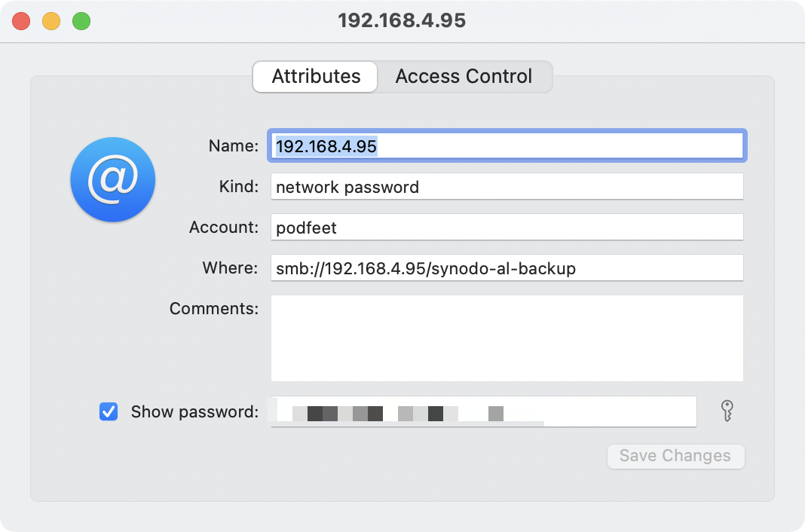Switch to the Access Control tab

pyautogui.click(x=464, y=77)
